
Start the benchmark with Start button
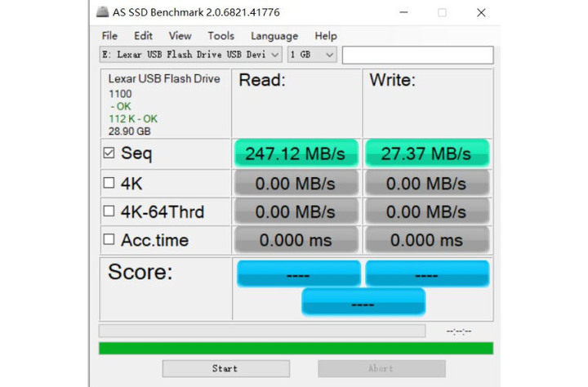225,368
